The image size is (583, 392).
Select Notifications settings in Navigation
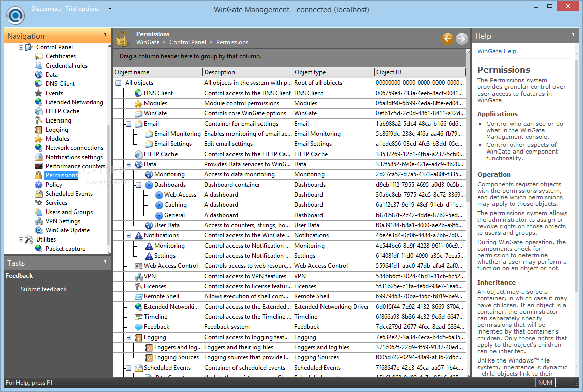[74, 157]
